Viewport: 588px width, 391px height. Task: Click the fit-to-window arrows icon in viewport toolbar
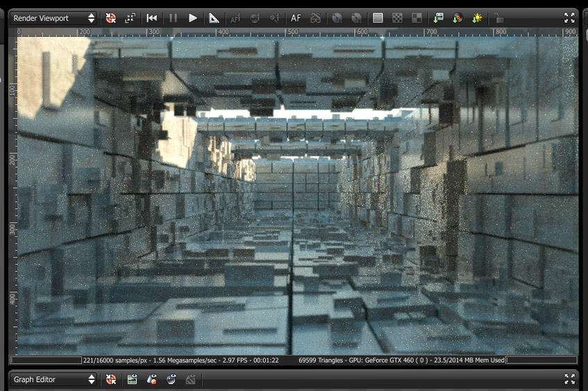pos(130,18)
